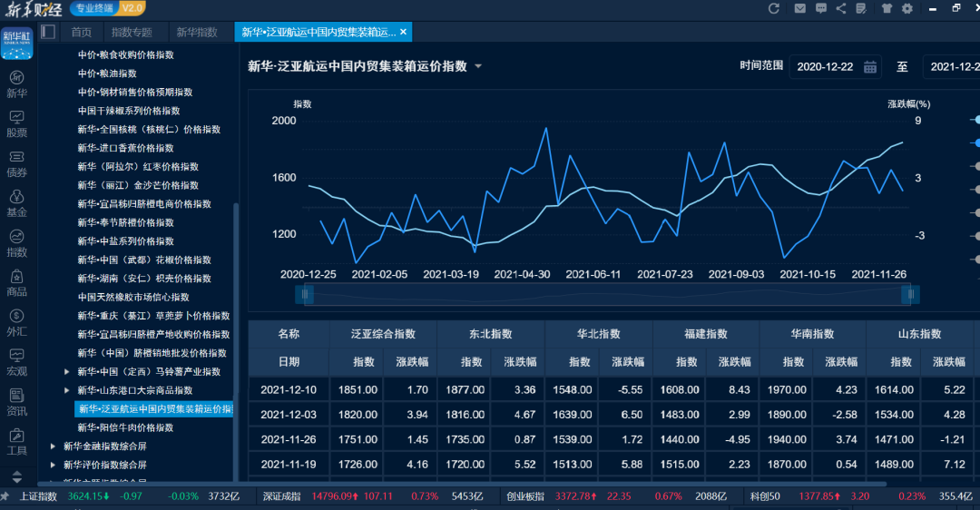Grab the left chart range slider handle
980x510 pixels.
point(304,294)
